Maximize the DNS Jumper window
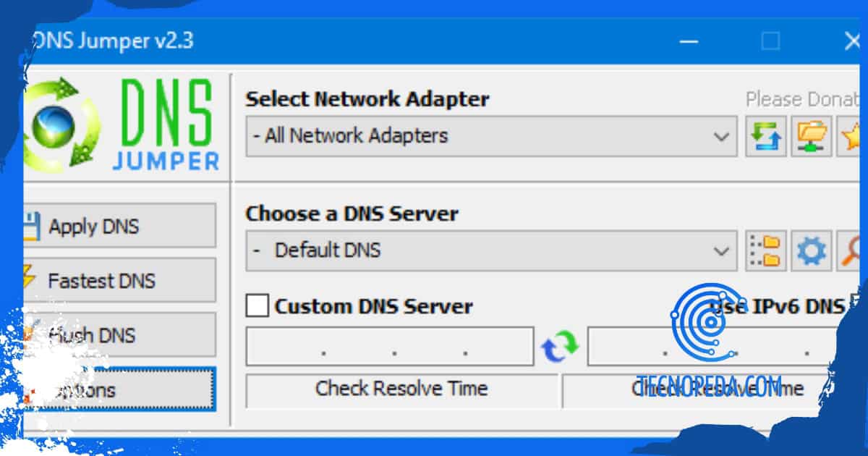Image resolution: width=868 pixels, height=456 pixels. [x=771, y=41]
